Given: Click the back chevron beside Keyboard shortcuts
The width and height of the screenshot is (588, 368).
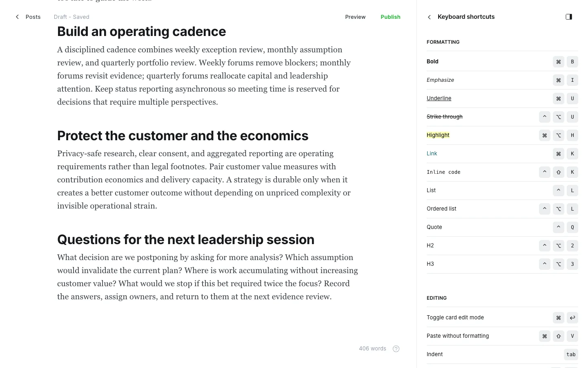Looking at the screenshot, I should tap(429, 17).
